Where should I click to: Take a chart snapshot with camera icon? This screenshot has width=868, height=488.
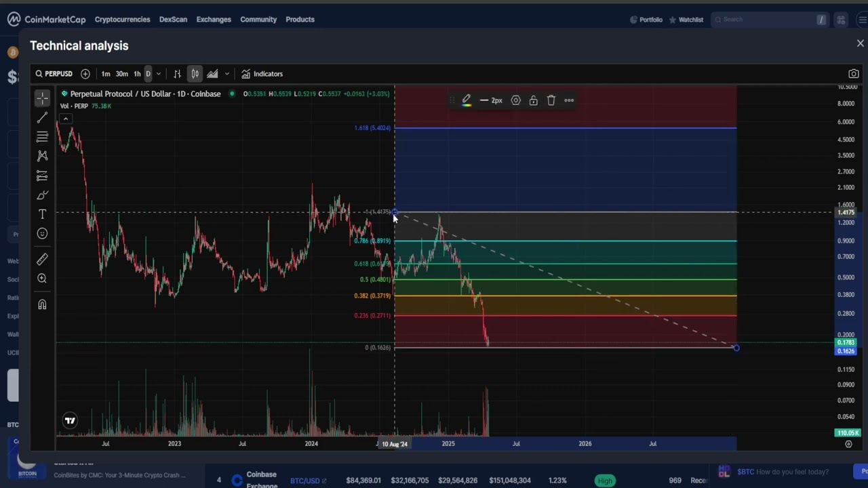tap(854, 74)
